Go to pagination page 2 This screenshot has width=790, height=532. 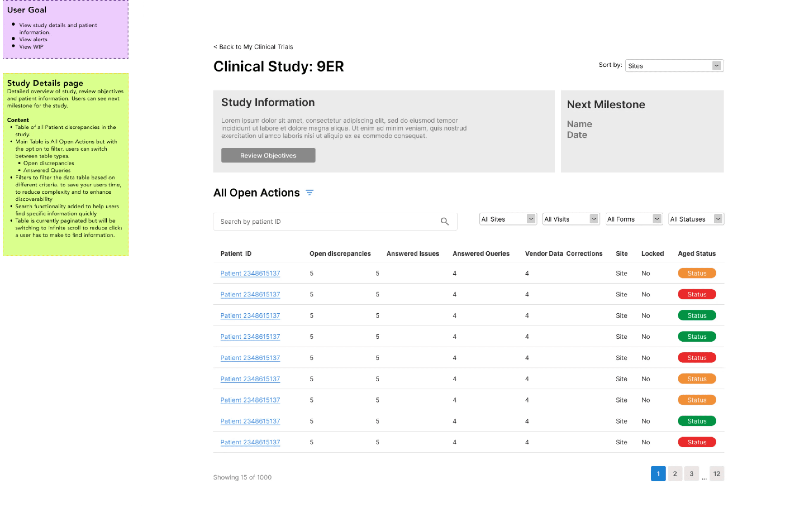click(675, 474)
